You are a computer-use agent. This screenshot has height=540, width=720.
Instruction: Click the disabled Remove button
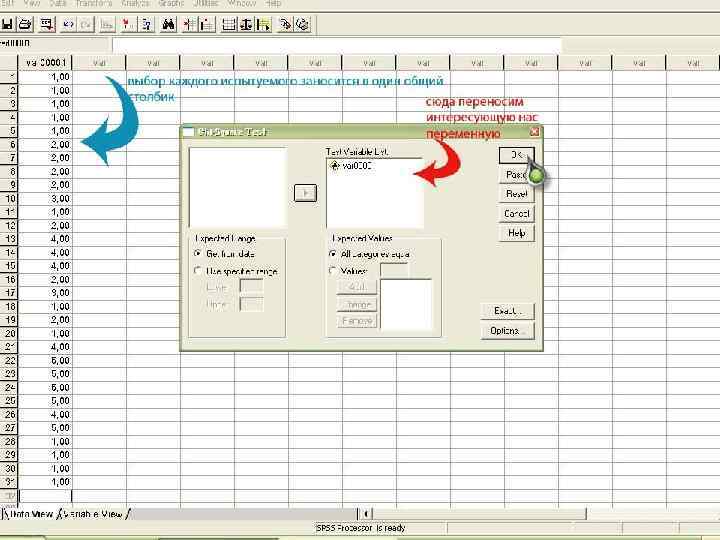(357, 321)
